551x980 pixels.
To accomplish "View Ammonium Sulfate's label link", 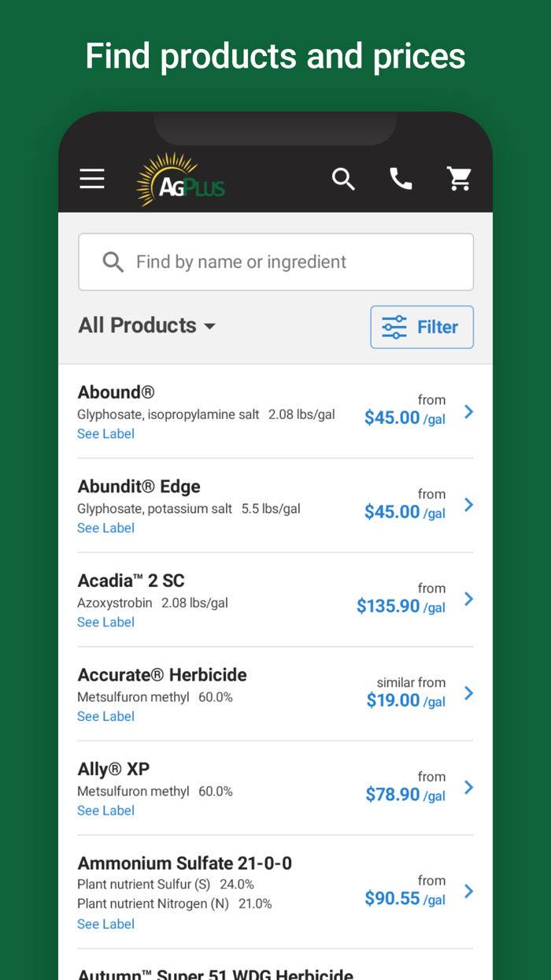I will pos(105,923).
